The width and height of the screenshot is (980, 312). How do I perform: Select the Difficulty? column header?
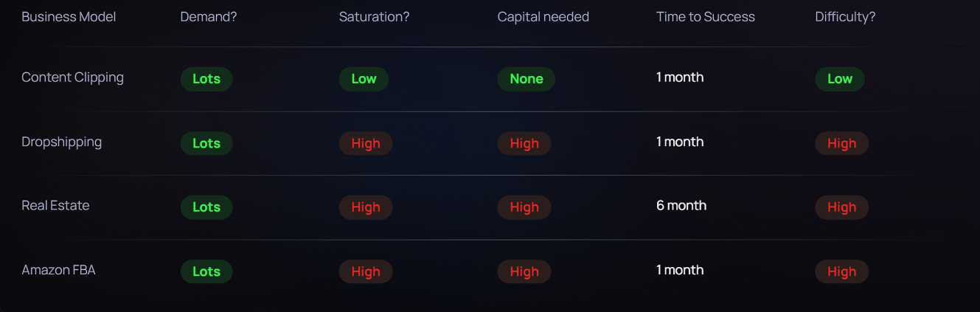point(845,17)
